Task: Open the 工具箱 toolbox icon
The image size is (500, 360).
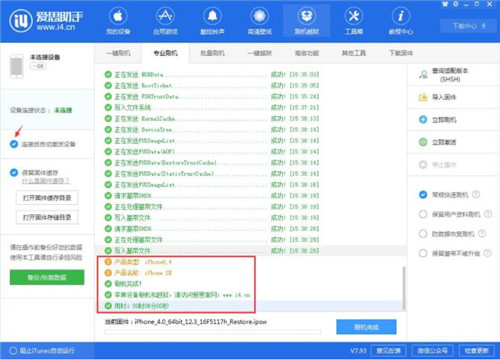Action: pos(354,16)
